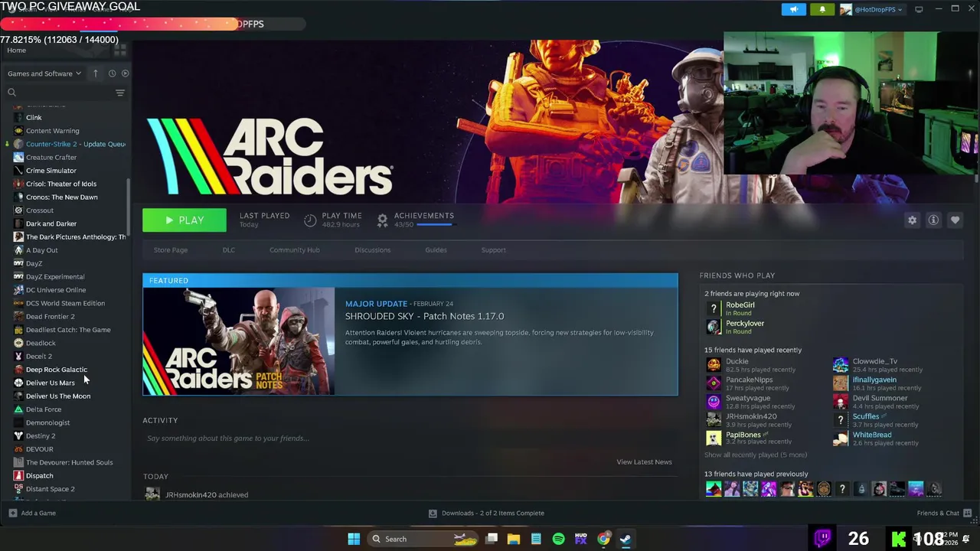Screen dimensions: 980x551
Task: Select Distant Space 2
Action: pyautogui.click(x=50, y=489)
